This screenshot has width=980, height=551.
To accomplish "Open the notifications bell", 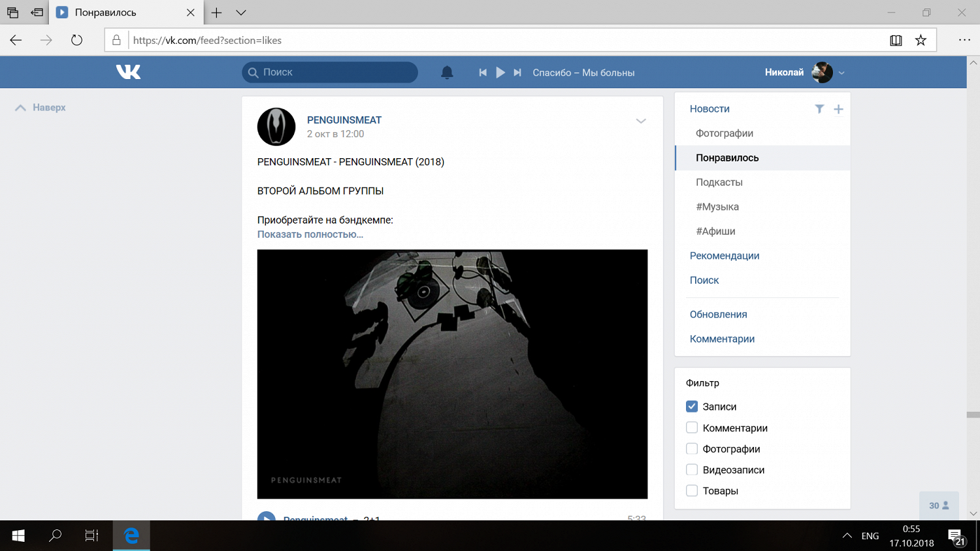I will [x=447, y=73].
